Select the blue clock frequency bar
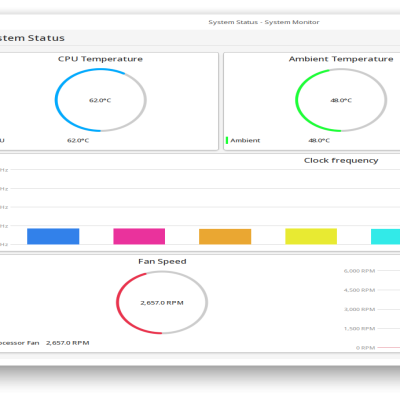 53,236
